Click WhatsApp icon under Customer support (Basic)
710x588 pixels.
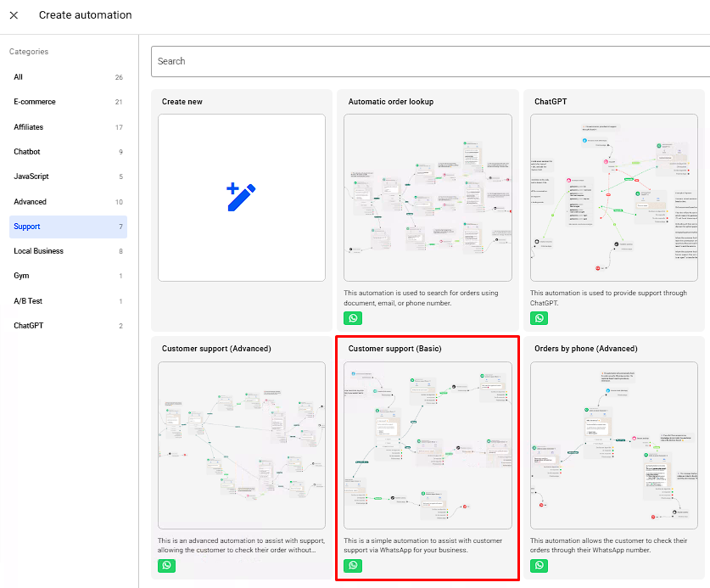click(x=354, y=565)
